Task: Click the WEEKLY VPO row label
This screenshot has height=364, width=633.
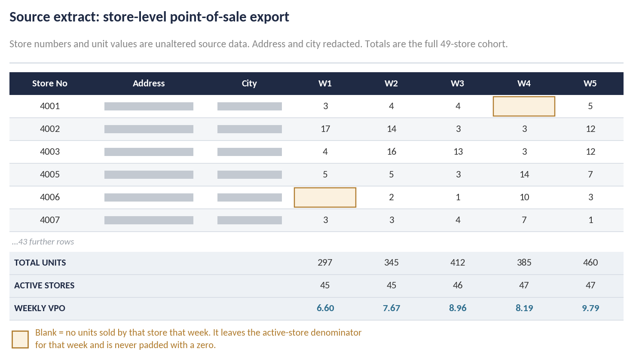Action: (x=40, y=308)
